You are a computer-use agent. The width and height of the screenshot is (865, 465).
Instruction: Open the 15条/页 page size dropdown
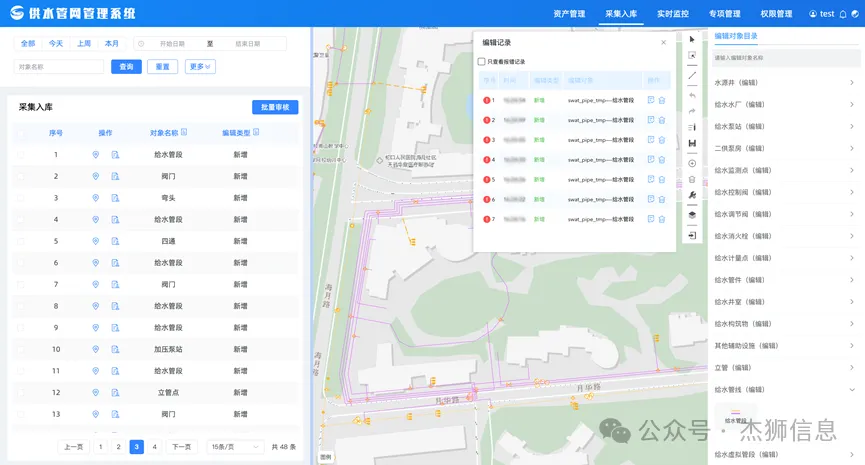tap(234, 447)
